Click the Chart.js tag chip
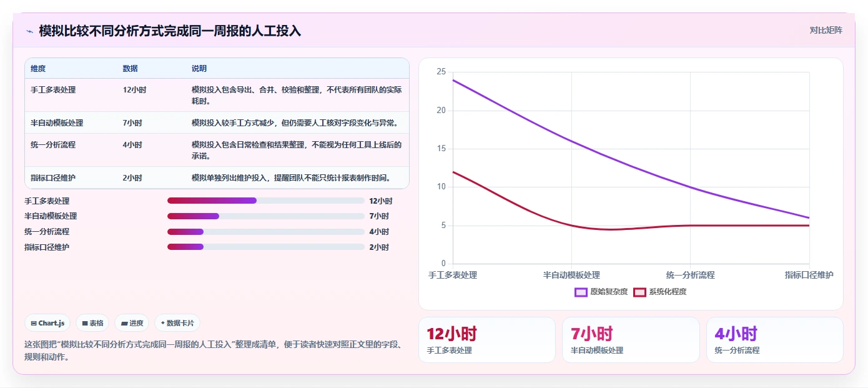Image resolution: width=868 pixels, height=388 pixels. (47, 323)
